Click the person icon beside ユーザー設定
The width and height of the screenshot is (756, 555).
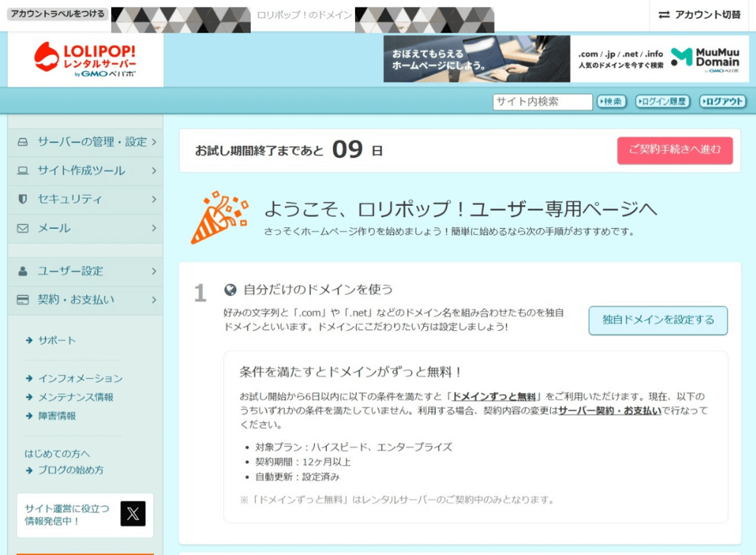pyautogui.click(x=23, y=271)
